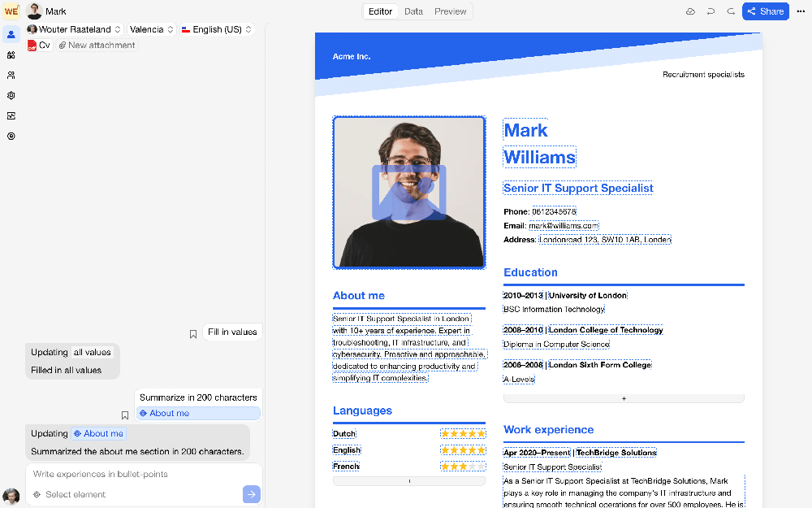Open the Preview tab
Image resolution: width=812 pixels, height=508 pixels.
coord(451,11)
